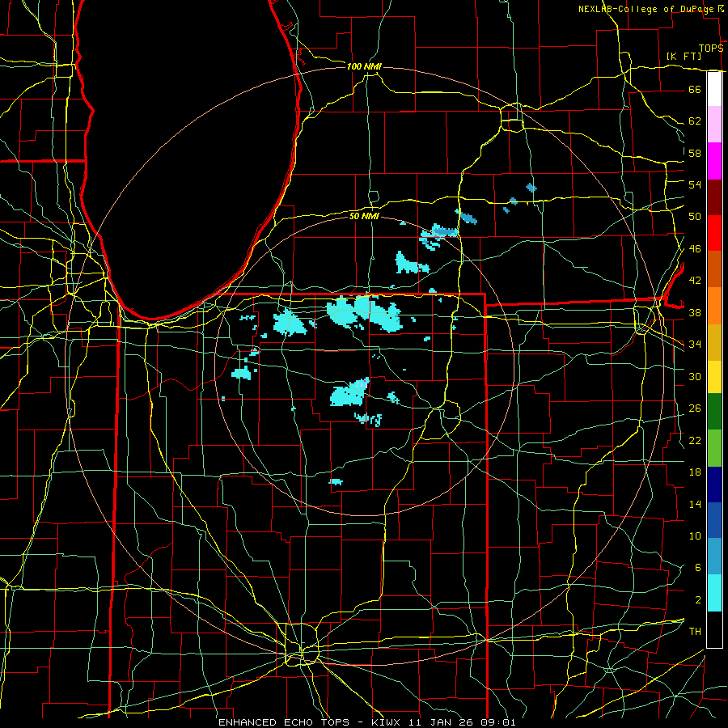Click the "100 NMI" range ring label
The width and height of the screenshot is (728, 728).
click(x=364, y=67)
